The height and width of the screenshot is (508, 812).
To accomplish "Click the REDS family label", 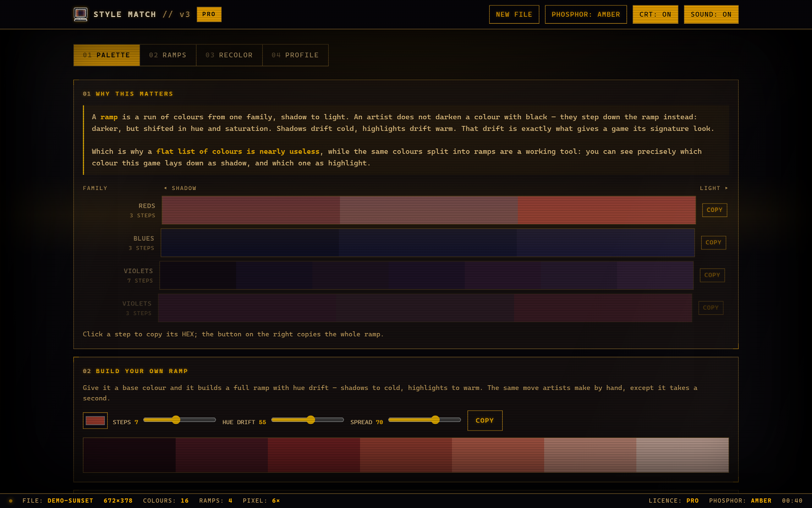I will pos(147,206).
